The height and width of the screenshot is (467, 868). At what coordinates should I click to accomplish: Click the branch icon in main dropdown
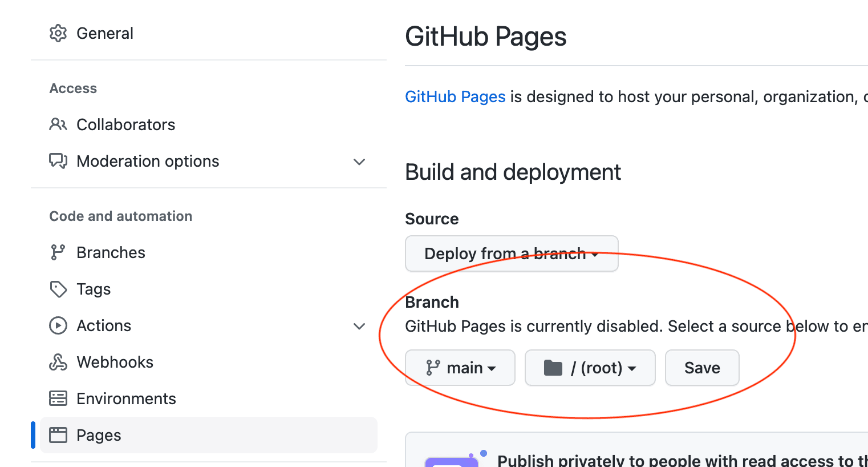pyautogui.click(x=433, y=368)
